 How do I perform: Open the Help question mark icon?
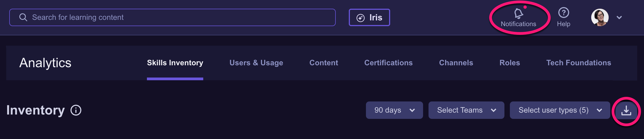pos(563,13)
